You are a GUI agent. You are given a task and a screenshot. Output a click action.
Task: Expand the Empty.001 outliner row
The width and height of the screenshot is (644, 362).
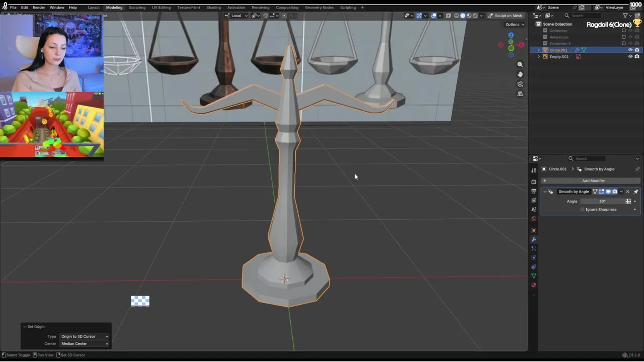(539, 56)
